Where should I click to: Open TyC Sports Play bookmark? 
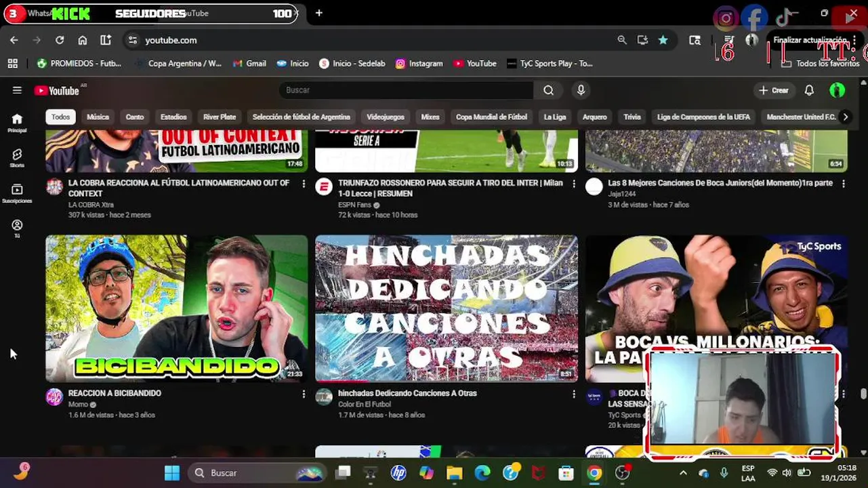(550, 63)
